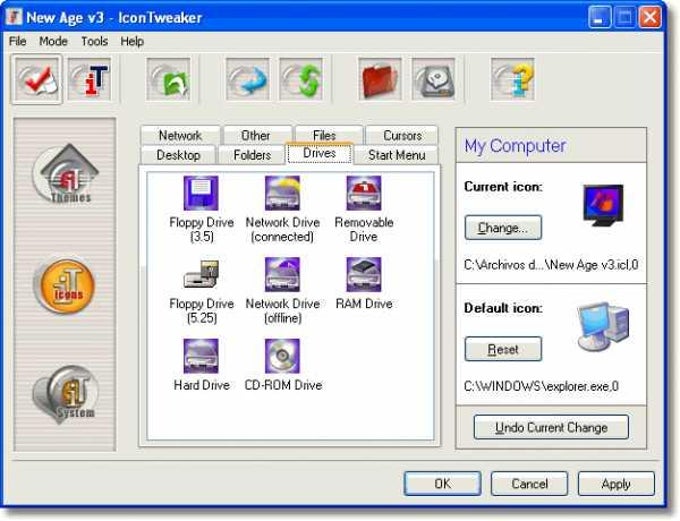Click the Apply button
Viewport: 680px width, 521px height.
(616, 484)
